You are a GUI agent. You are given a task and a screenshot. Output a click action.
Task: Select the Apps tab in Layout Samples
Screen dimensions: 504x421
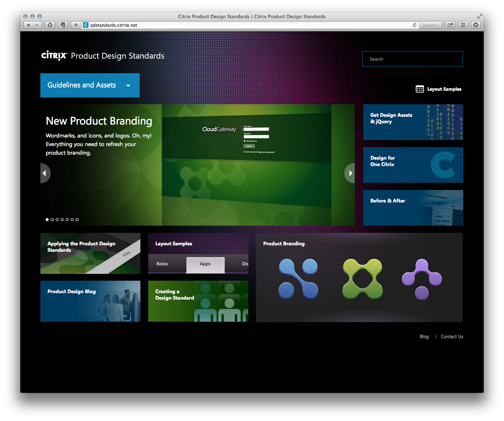pos(205,264)
